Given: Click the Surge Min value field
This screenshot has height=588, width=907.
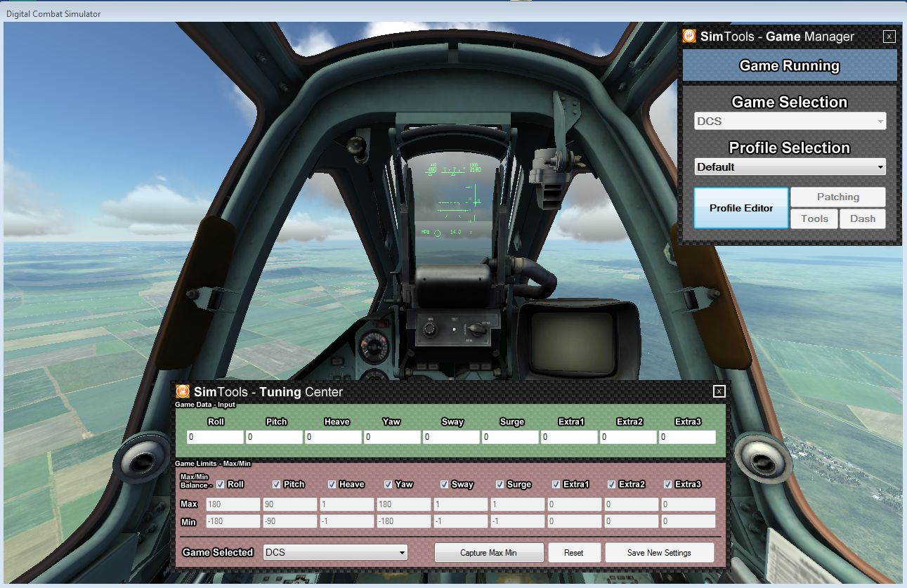Looking at the screenshot, I should click(x=517, y=522).
